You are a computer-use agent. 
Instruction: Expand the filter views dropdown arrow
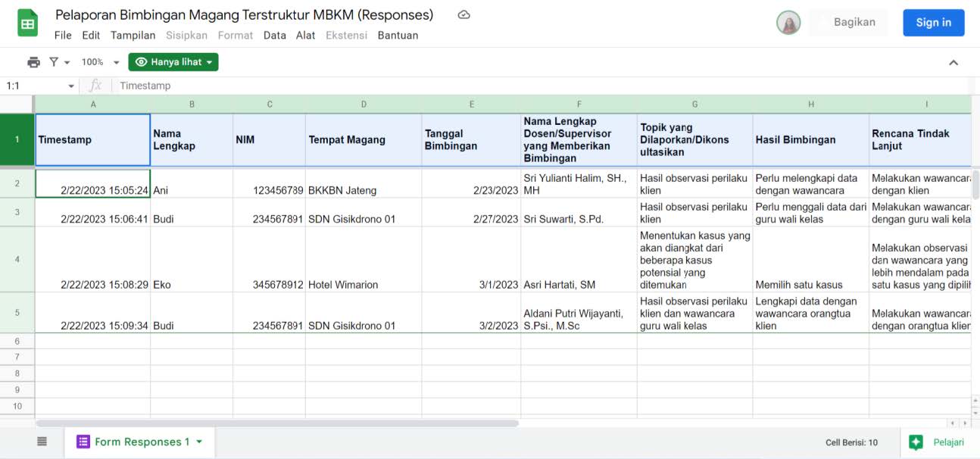67,62
